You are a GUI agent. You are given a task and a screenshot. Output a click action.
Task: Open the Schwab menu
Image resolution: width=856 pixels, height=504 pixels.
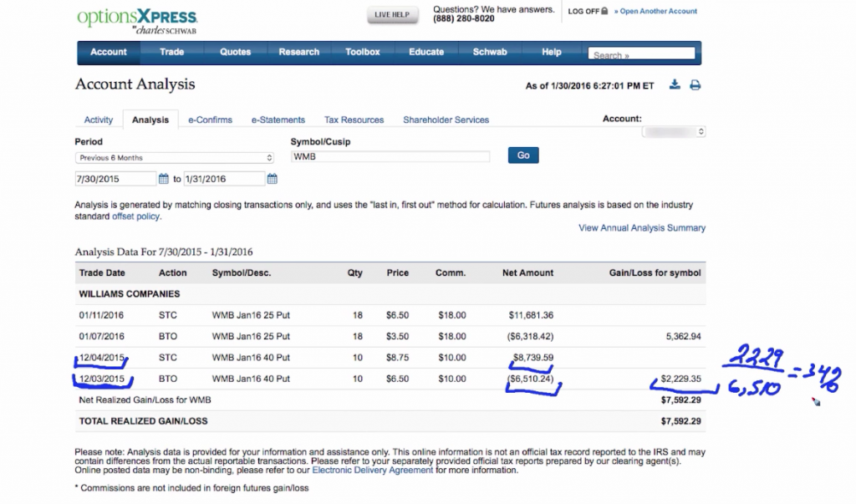tap(490, 52)
